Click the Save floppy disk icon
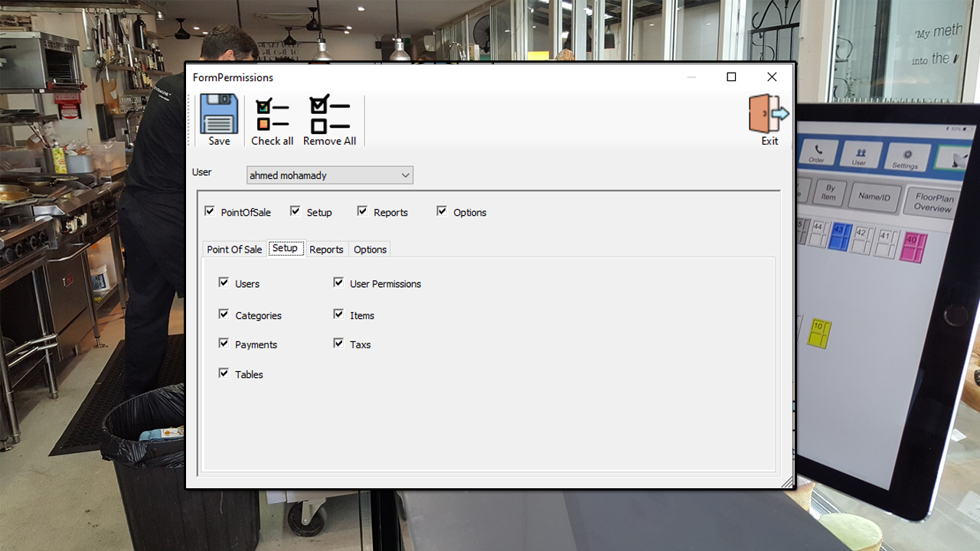 (219, 113)
